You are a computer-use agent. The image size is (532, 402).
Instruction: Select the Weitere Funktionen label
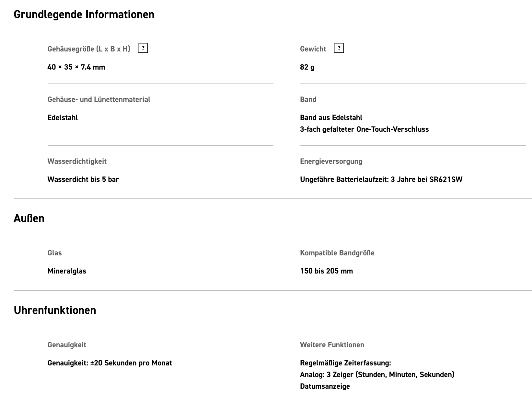(332, 345)
